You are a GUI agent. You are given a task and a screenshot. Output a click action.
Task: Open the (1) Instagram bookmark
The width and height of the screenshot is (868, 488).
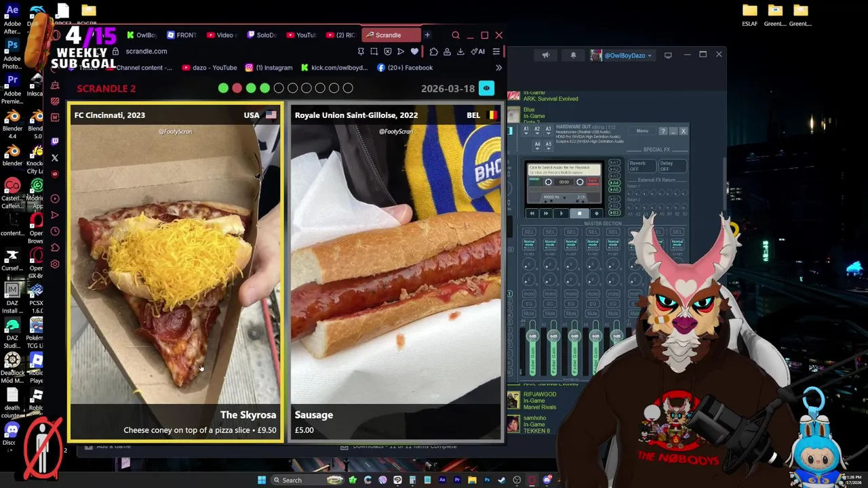point(269,68)
